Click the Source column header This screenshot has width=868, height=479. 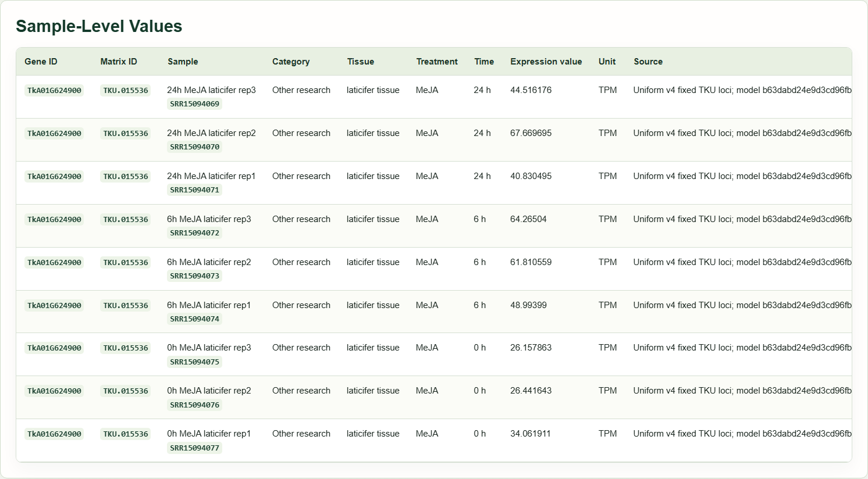pos(648,62)
